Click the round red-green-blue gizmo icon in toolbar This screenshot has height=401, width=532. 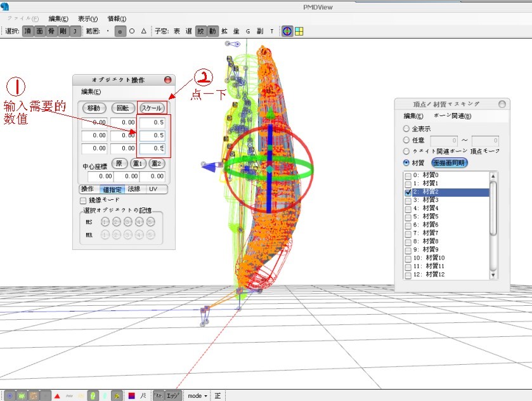point(287,31)
